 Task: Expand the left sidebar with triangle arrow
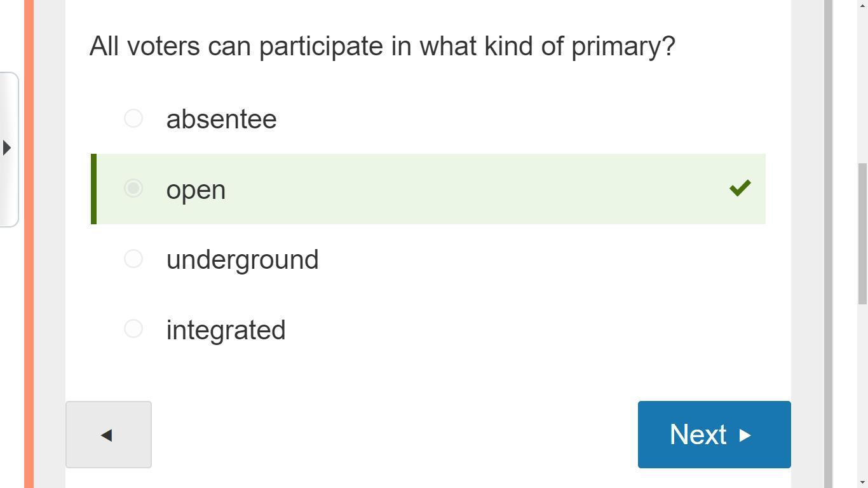click(x=7, y=148)
